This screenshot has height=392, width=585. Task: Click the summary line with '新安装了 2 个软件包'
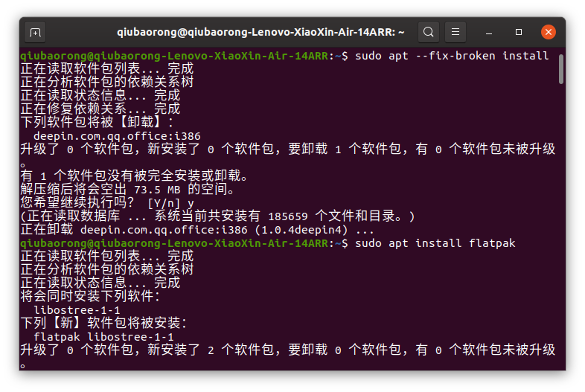pos(287,350)
